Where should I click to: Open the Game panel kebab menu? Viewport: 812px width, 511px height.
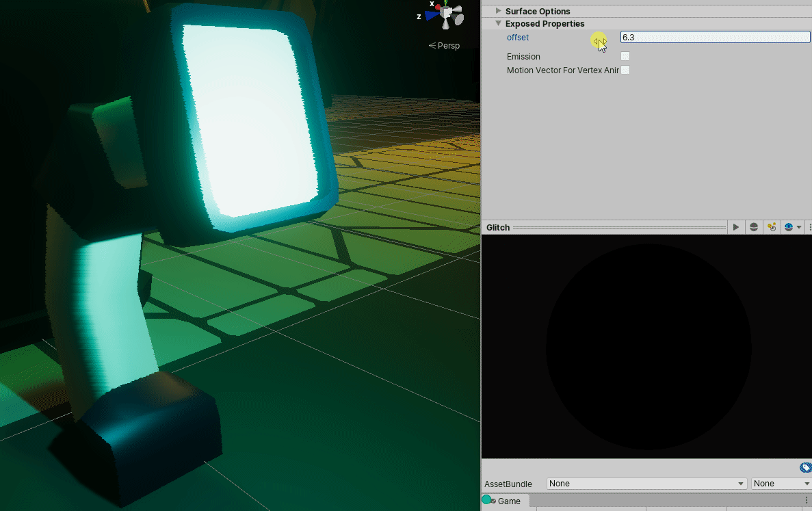(x=807, y=501)
